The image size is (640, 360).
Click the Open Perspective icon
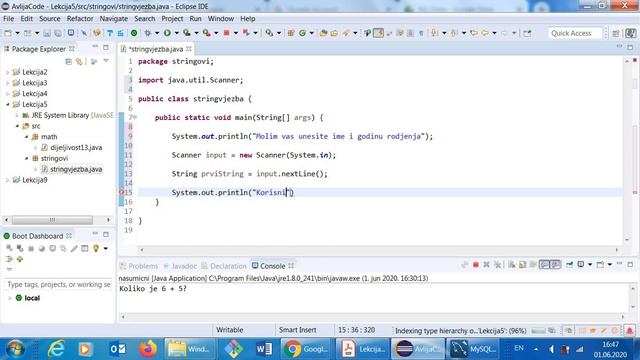tap(616, 33)
